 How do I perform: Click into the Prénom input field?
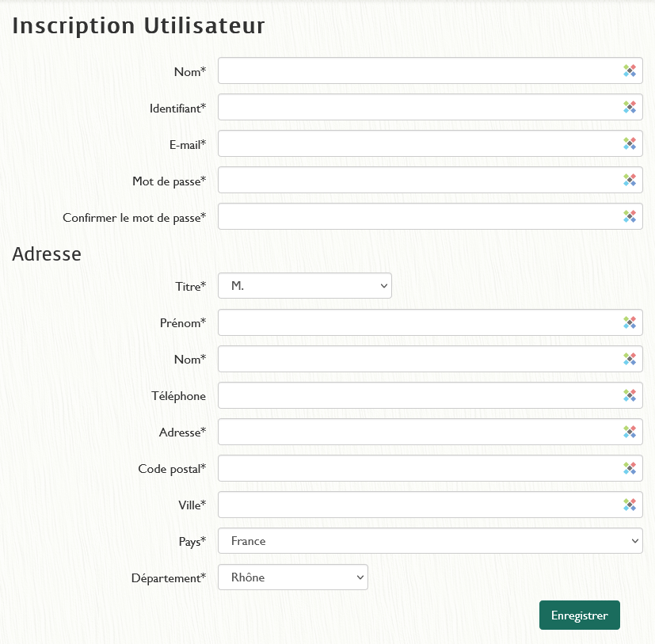(420, 322)
